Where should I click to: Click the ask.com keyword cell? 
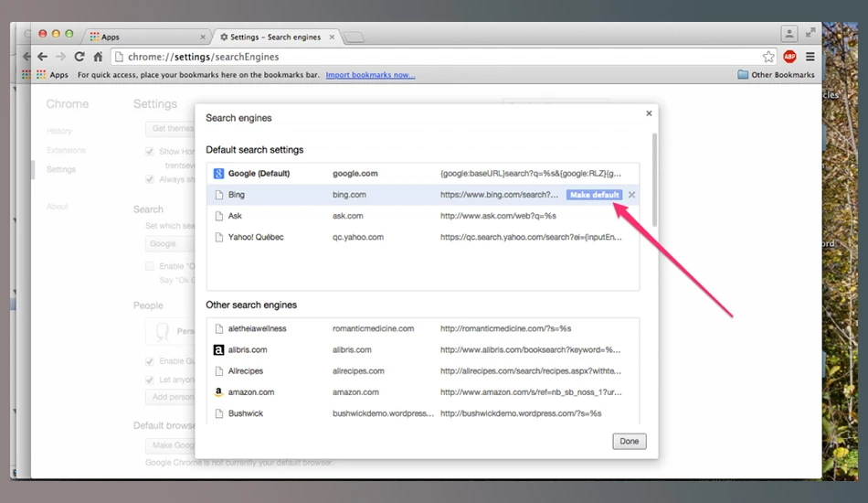[347, 216]
